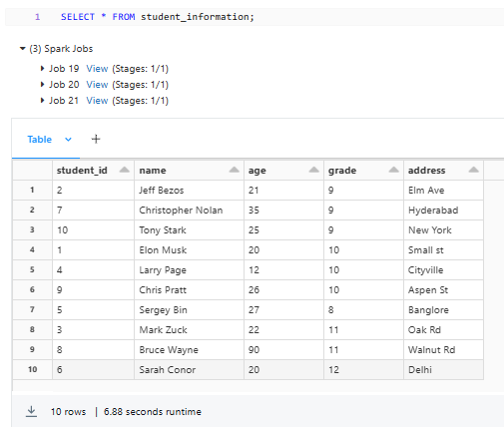Select the Christopher Nolan cell
This screenshot has height=431, width=504.
189,211
